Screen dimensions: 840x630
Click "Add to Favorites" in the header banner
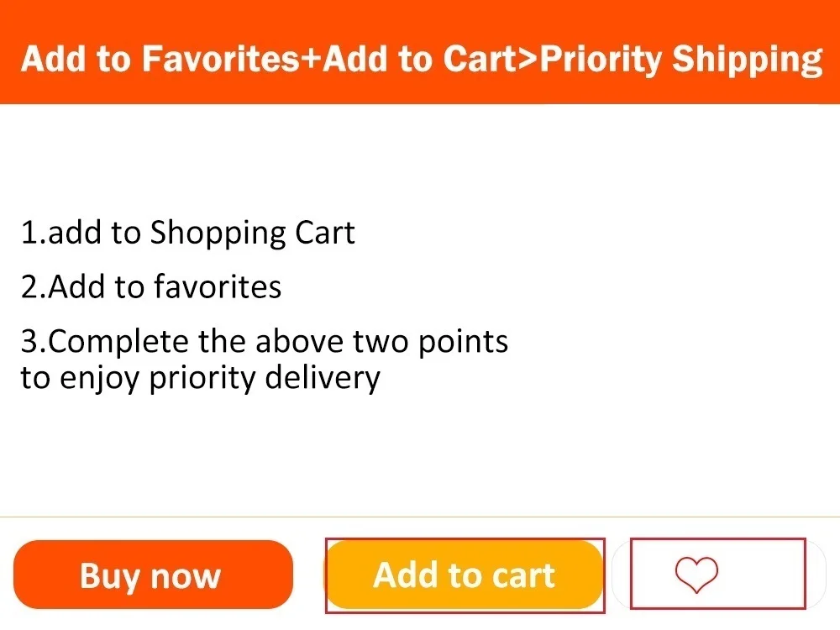[160, 60]
